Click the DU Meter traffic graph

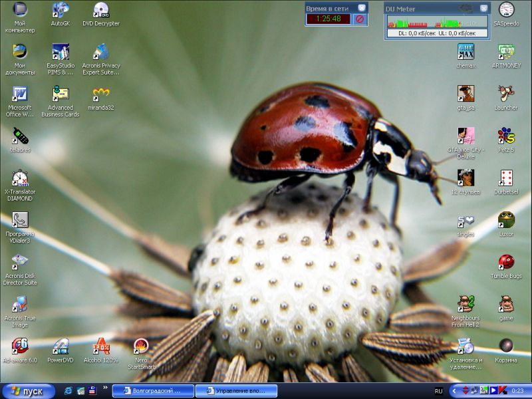438,21
